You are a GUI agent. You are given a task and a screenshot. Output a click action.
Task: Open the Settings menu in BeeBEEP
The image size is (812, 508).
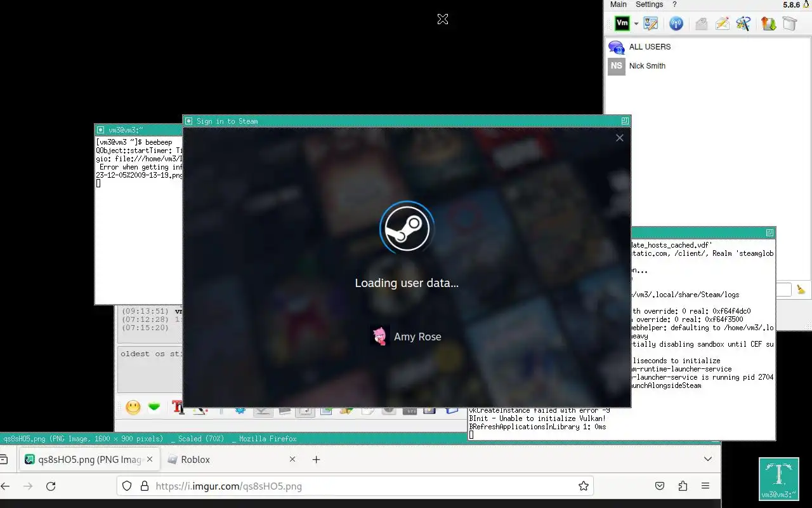(649, 4)
